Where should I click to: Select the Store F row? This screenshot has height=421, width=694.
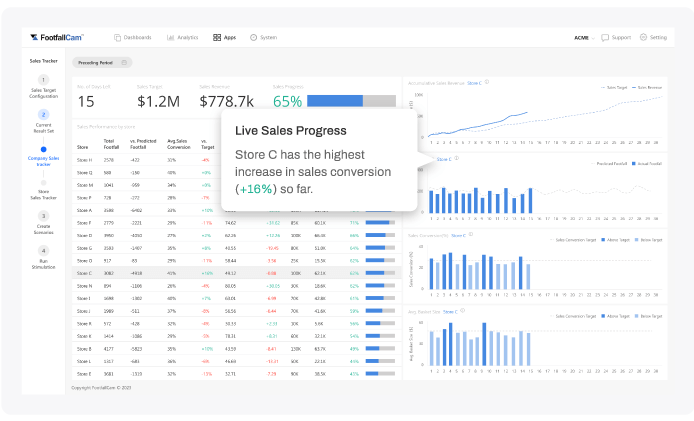coord(236,223)
